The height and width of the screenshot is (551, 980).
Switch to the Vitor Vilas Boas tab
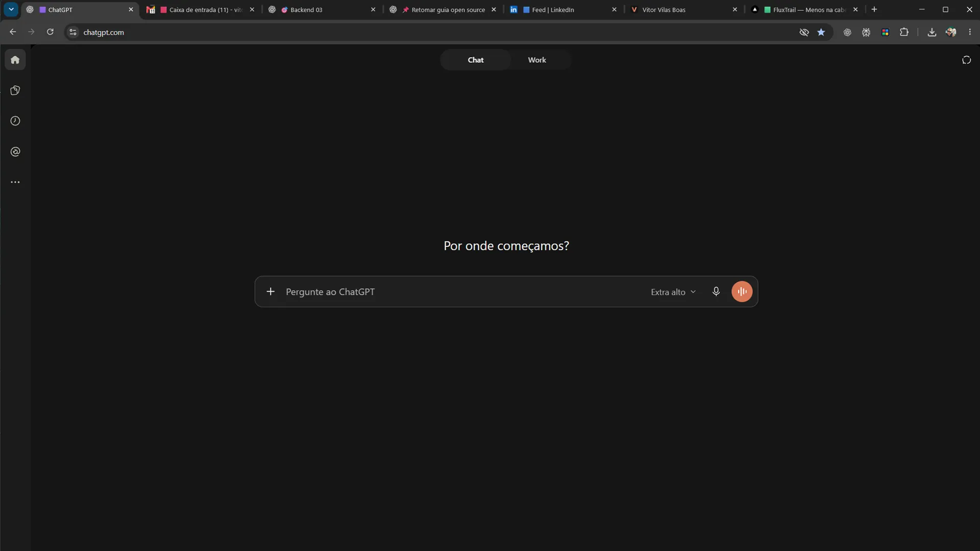tap(683, 10)
